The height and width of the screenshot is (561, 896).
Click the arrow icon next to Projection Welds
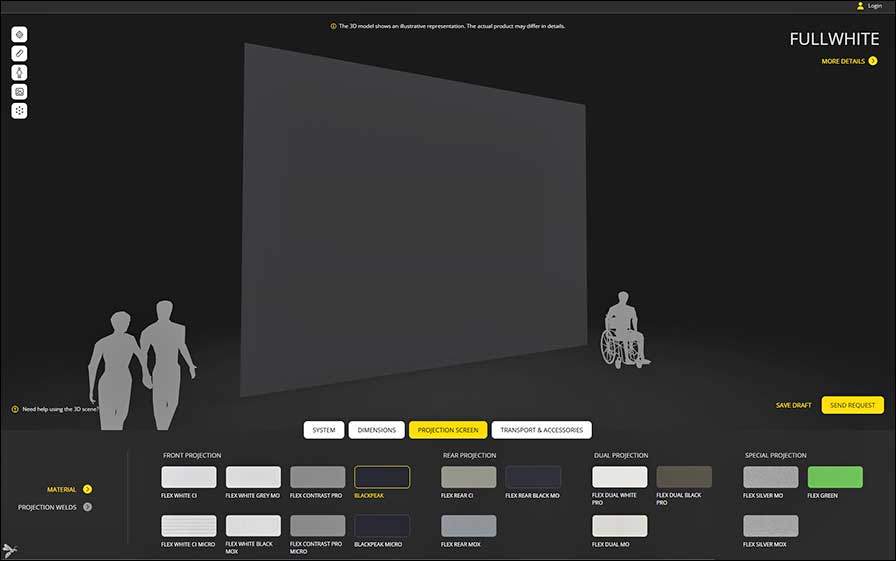[87, 507]
